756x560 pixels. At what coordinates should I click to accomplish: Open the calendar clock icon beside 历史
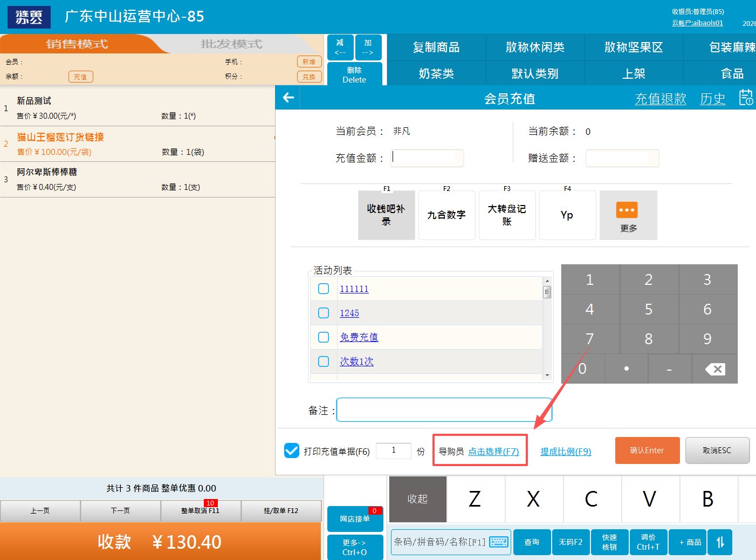coord(746,98)
